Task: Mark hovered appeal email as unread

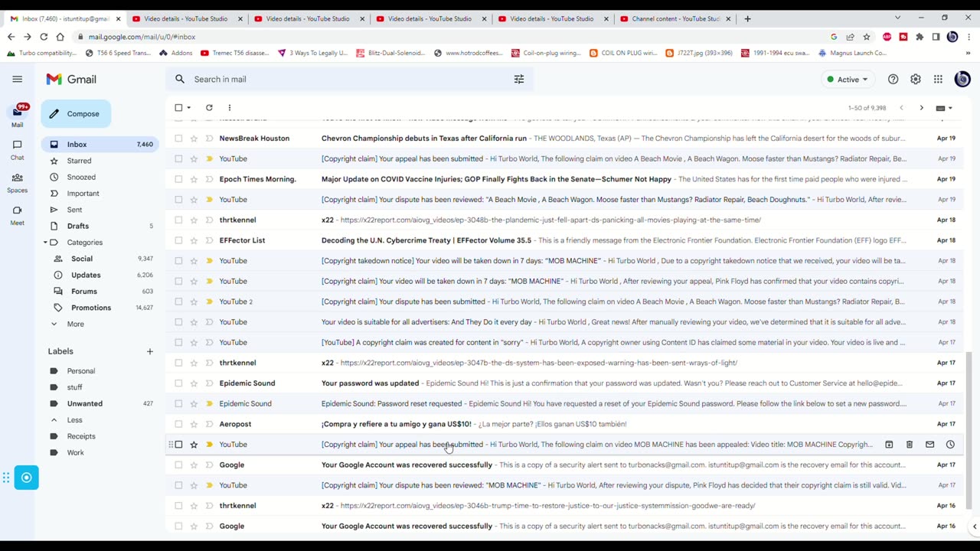Action: coord(929,445)
